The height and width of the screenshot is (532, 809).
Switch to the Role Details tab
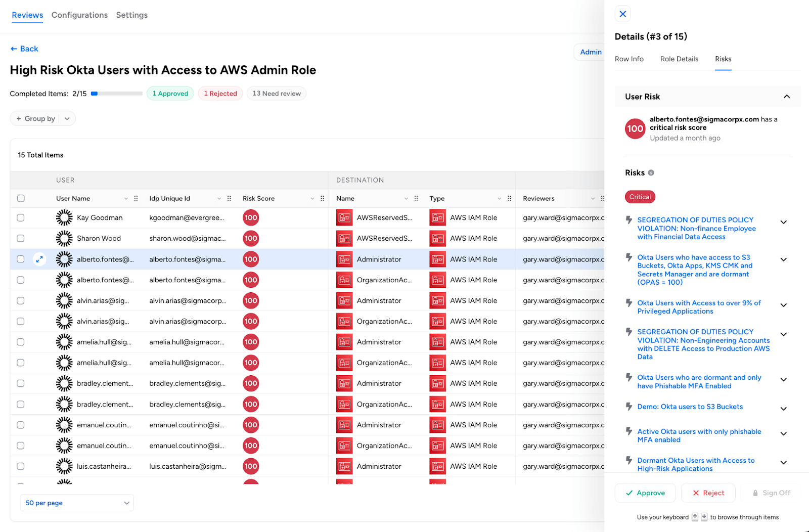point(679,59)
